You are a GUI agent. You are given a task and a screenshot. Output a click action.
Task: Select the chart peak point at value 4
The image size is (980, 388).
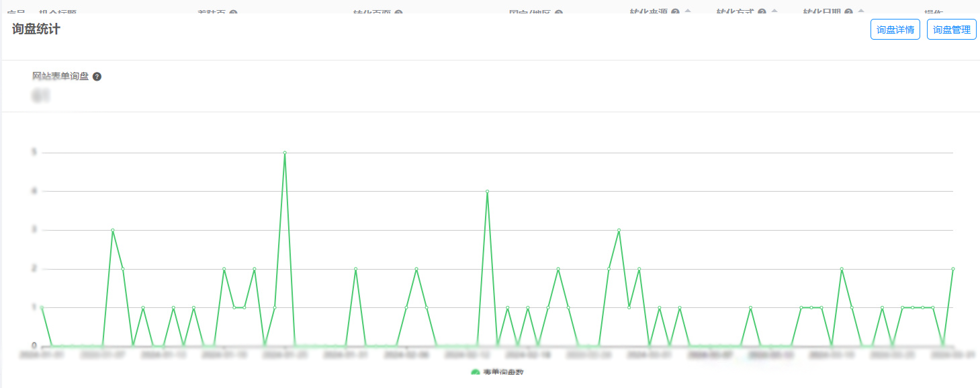(487, 192)
